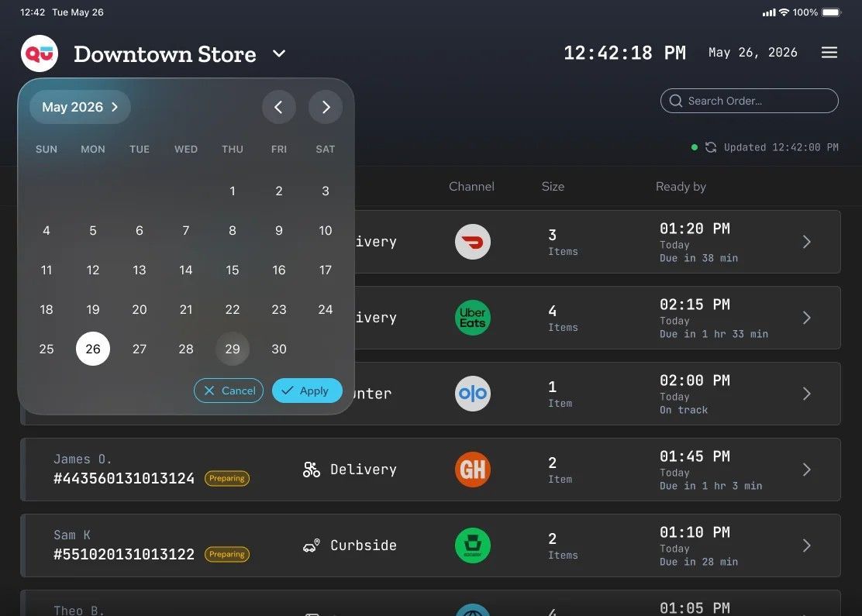Click the Grubhub GH channel icon

tap(473, 470)
